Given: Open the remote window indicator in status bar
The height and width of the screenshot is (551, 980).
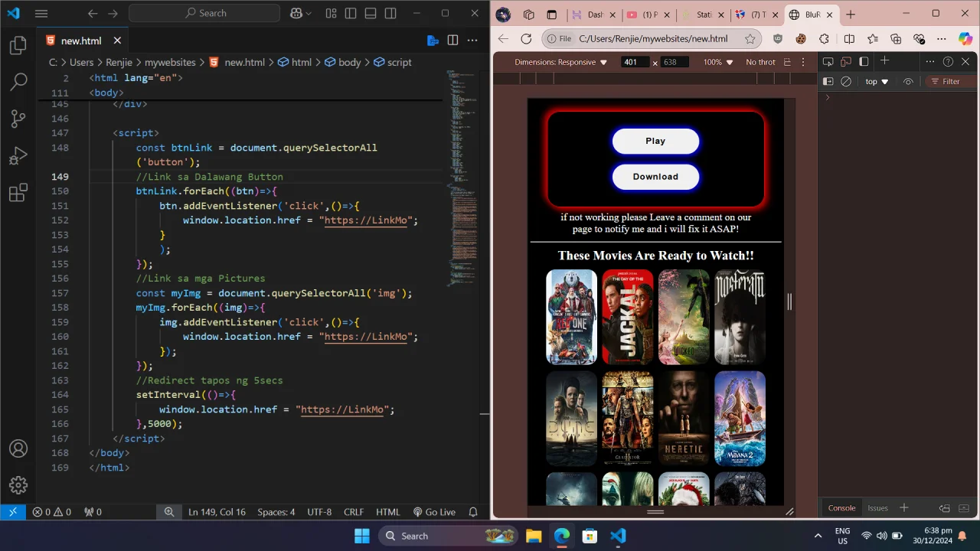Looking at the screenshot, I should (x=13, y=512).
